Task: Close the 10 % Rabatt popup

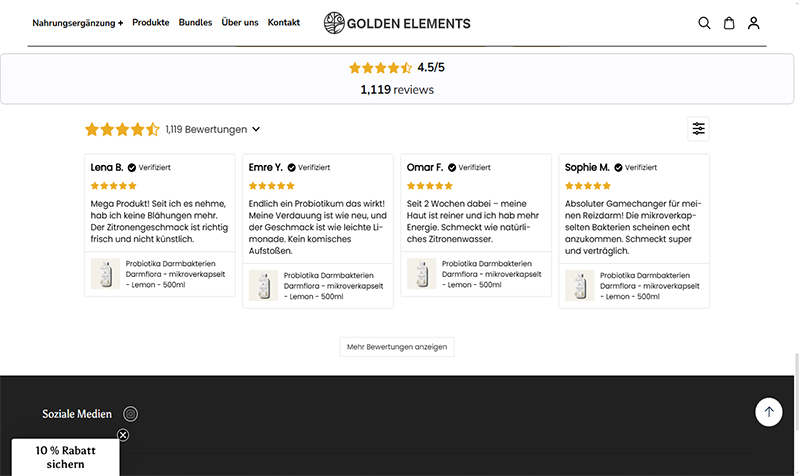Action: [x=123, y=435]
